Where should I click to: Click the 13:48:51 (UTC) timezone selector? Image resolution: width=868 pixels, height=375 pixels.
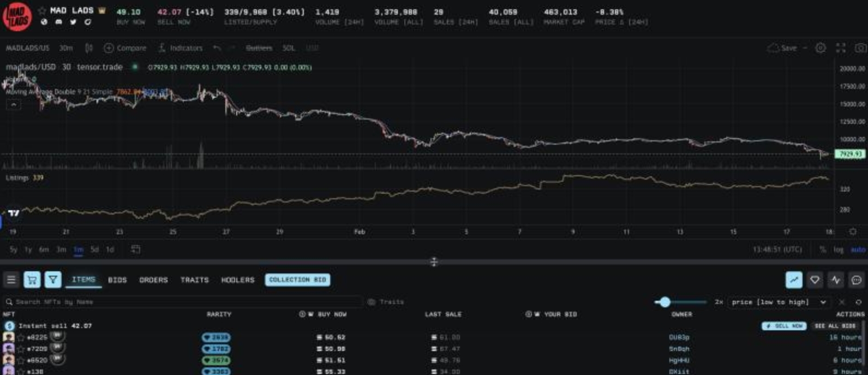(x=777, y=249)
